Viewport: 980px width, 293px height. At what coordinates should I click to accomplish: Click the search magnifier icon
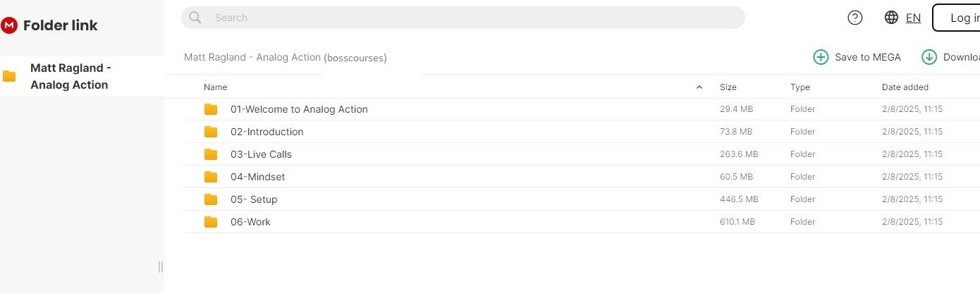[x=195, y=18]
